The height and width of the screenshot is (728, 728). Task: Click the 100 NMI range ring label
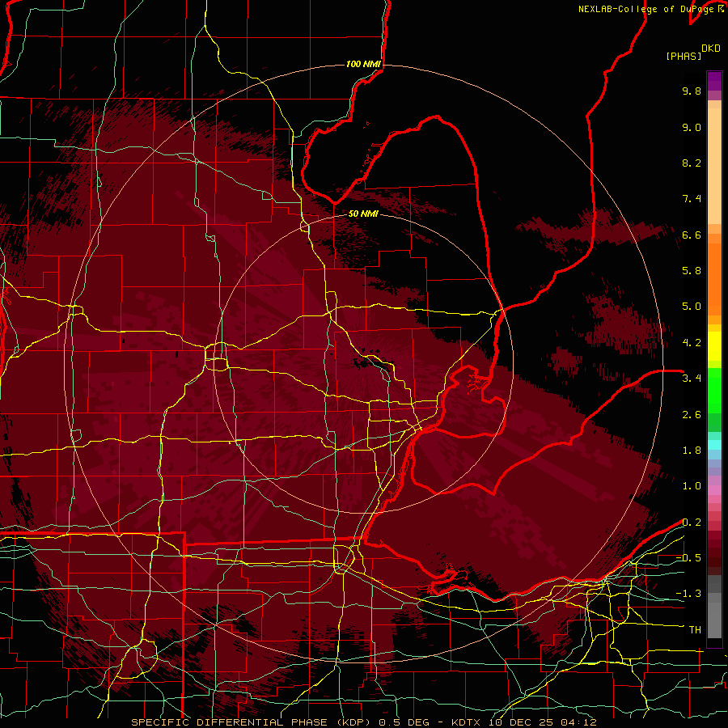pos(363,64)
